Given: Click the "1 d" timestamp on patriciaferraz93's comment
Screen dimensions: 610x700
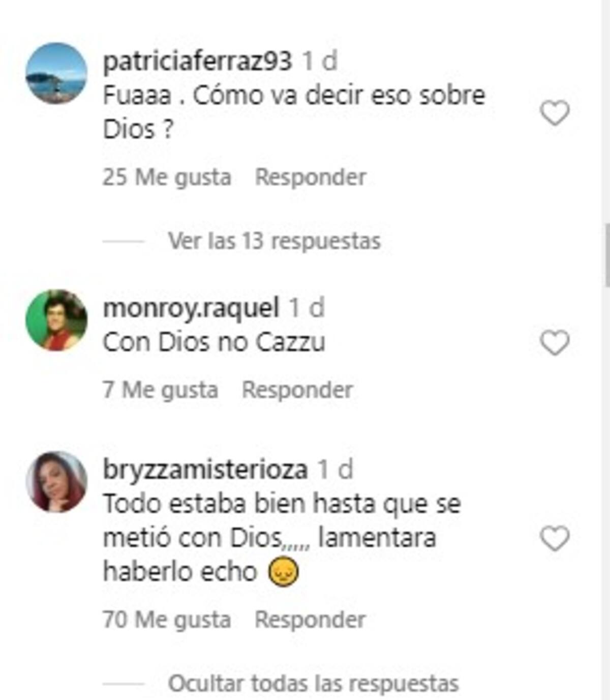Looking at the screenshot, I should point(320,62).
